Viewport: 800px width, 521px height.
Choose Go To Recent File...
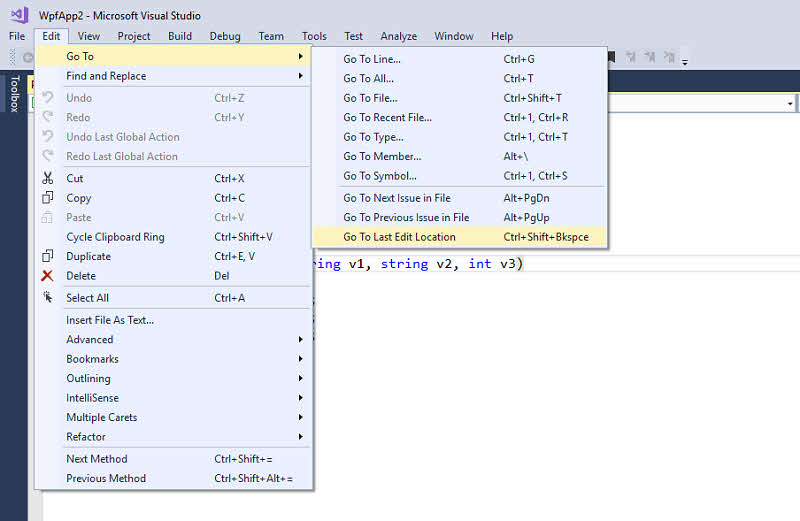(x=460, y=117)
